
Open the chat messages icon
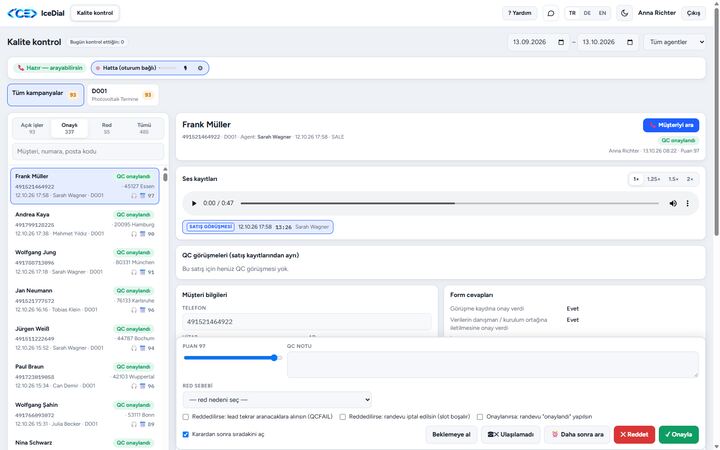[551, 13]
